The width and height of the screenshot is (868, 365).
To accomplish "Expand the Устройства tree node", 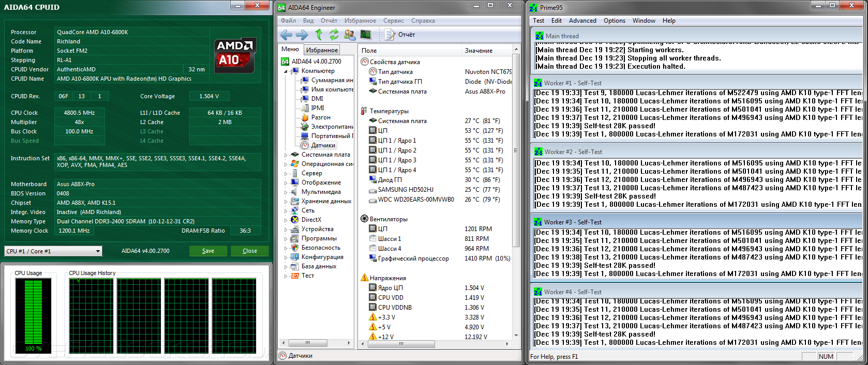I will [286, 230].
